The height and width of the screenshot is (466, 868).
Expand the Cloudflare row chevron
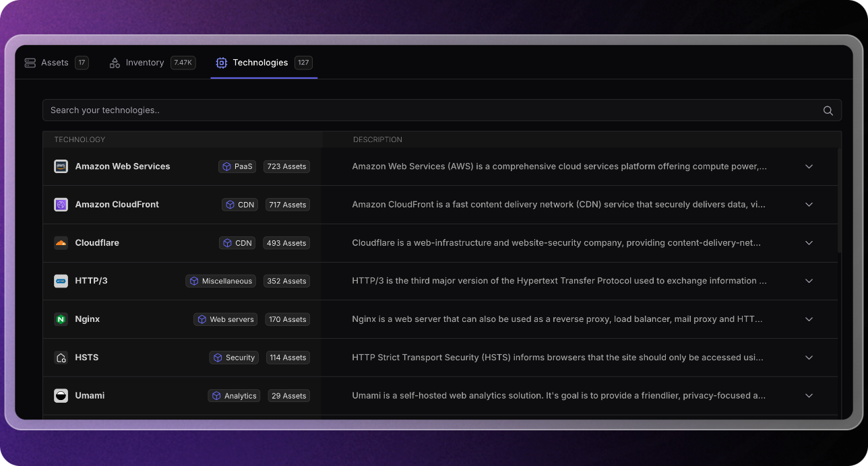[x=809, y=243]
